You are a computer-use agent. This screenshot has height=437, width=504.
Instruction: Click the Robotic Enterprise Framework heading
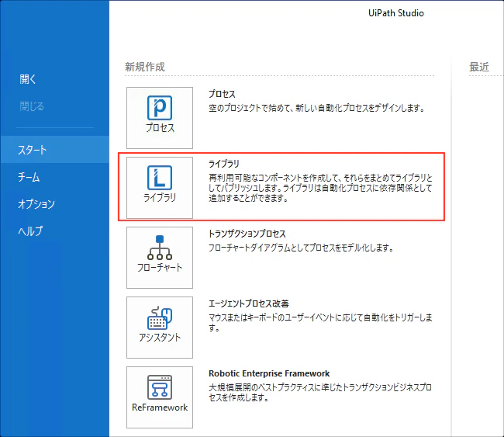269,373
